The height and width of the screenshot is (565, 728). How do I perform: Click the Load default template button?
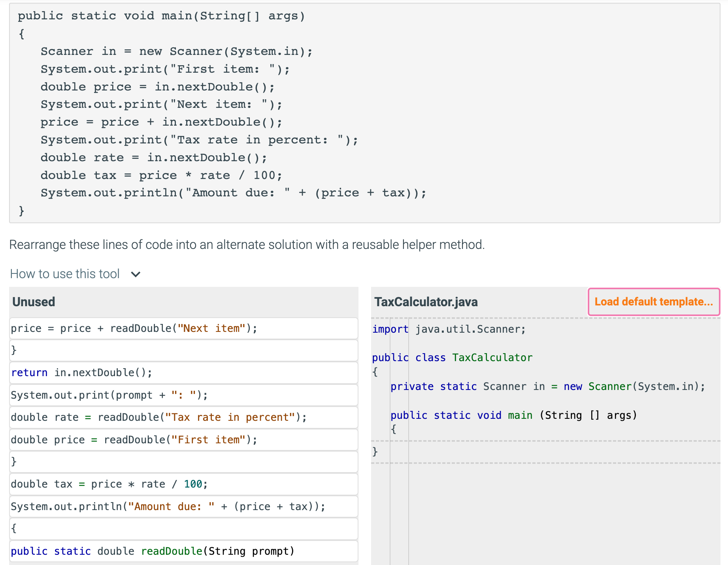coord(654,302)
